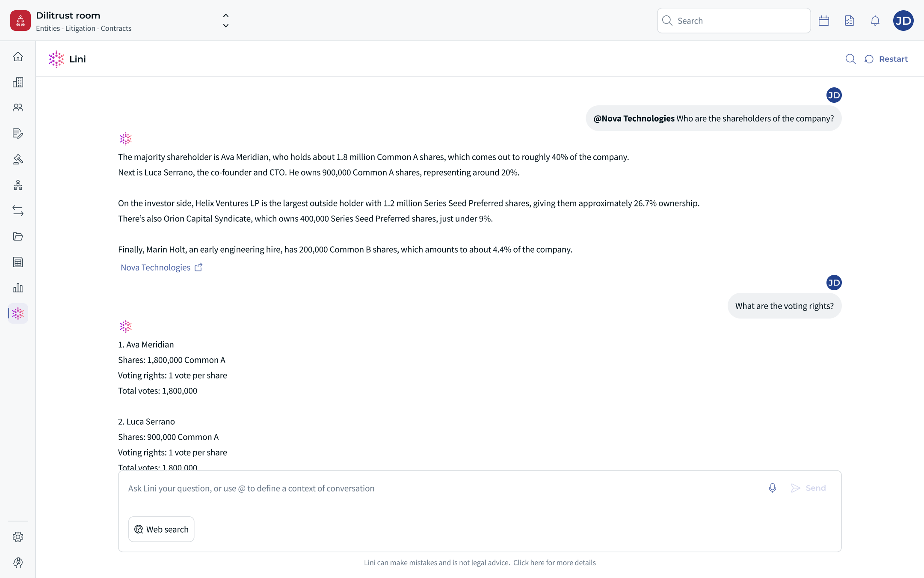This screenshot has width=924, height=578.
Task: Click the Marin Holt sentence
Action: pyautogui.click(x=345, y=250)
